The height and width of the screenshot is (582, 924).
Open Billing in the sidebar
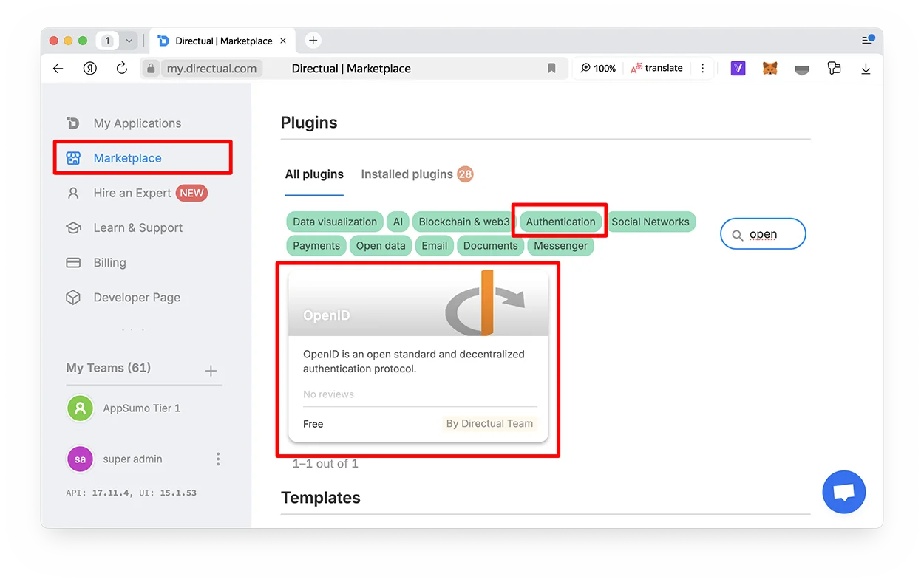click(x=109, y=262)
